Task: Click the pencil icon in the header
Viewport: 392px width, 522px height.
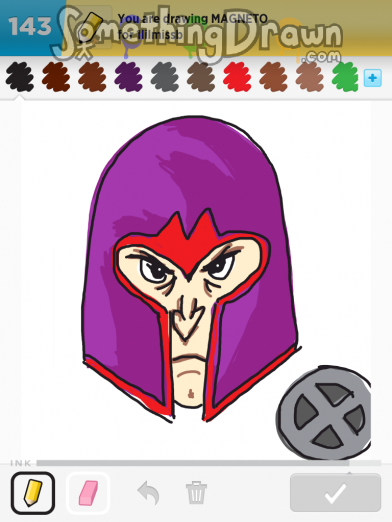Action: click(x=91, y=27)
